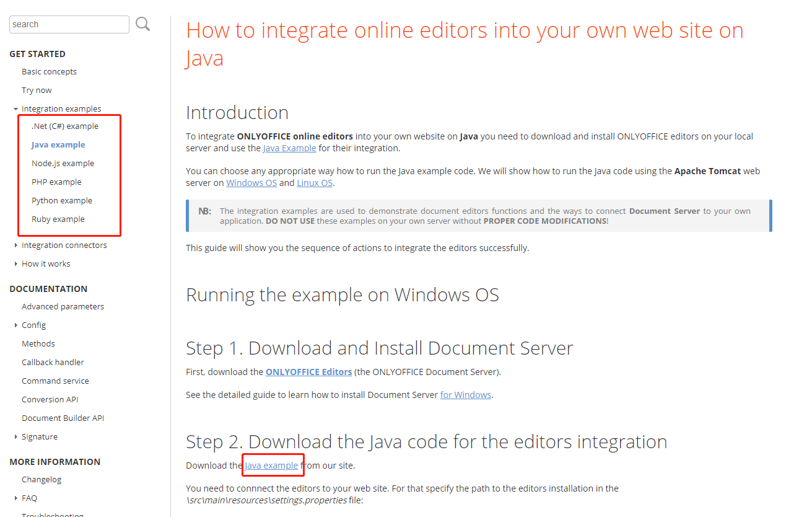Screen dimensions: 812x517
Task: Click the magnifier search icon
Action: [143, 24]
